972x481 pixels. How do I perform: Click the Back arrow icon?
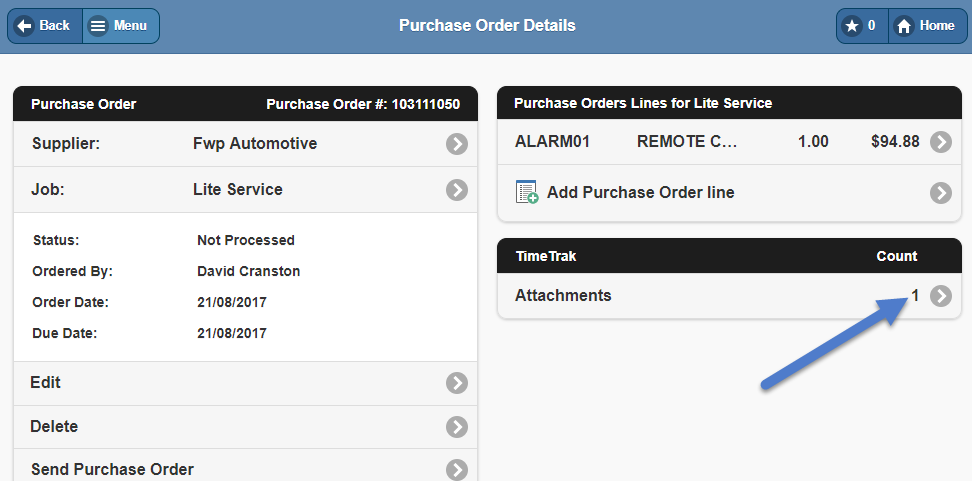pos(26,26)
